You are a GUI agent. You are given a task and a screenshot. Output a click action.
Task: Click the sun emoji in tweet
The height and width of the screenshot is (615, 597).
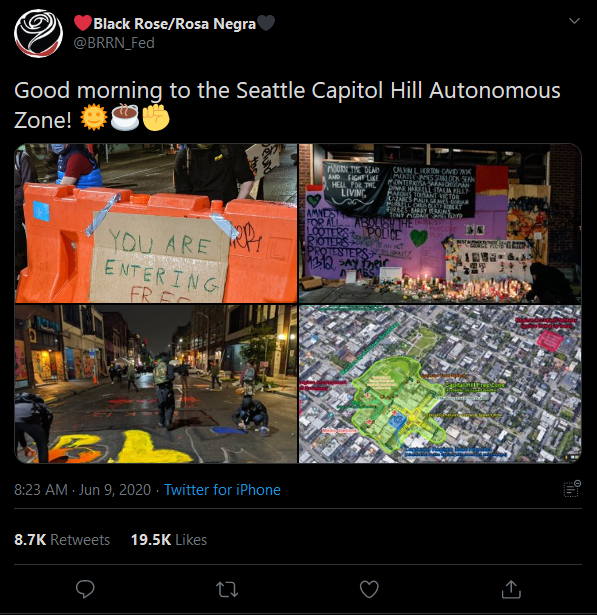pos(93,117)
